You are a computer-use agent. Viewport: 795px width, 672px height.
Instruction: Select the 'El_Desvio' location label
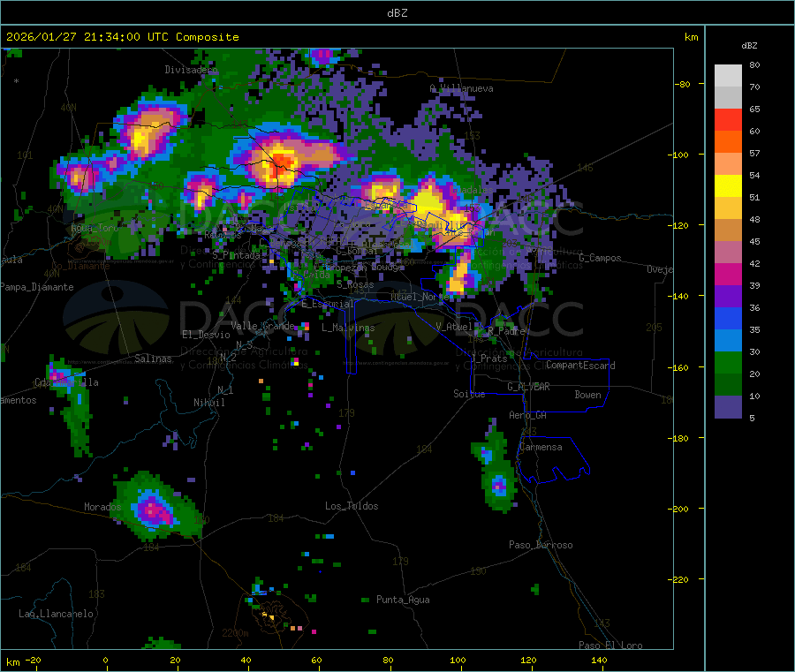(207, 335)
